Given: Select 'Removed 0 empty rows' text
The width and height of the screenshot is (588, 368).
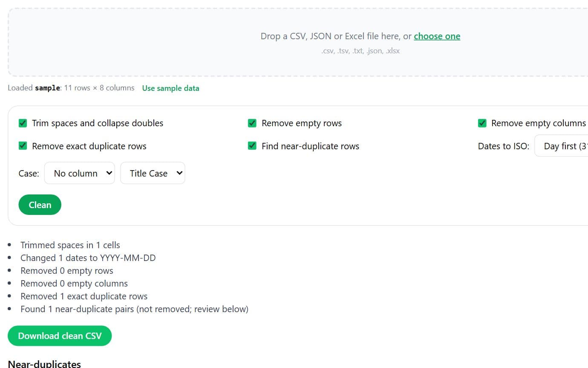Looking at the screenshot, I should 67,271.
